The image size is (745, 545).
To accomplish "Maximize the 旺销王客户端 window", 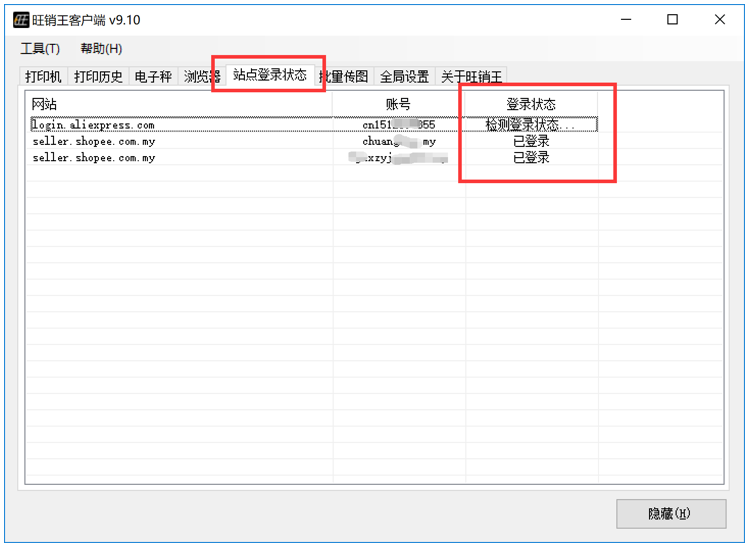I will coord(672,20).
